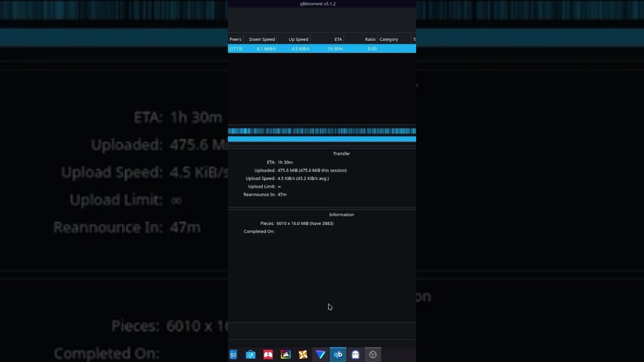Select the torrent row showing 6.1 MiB/s

coord(322,49)
